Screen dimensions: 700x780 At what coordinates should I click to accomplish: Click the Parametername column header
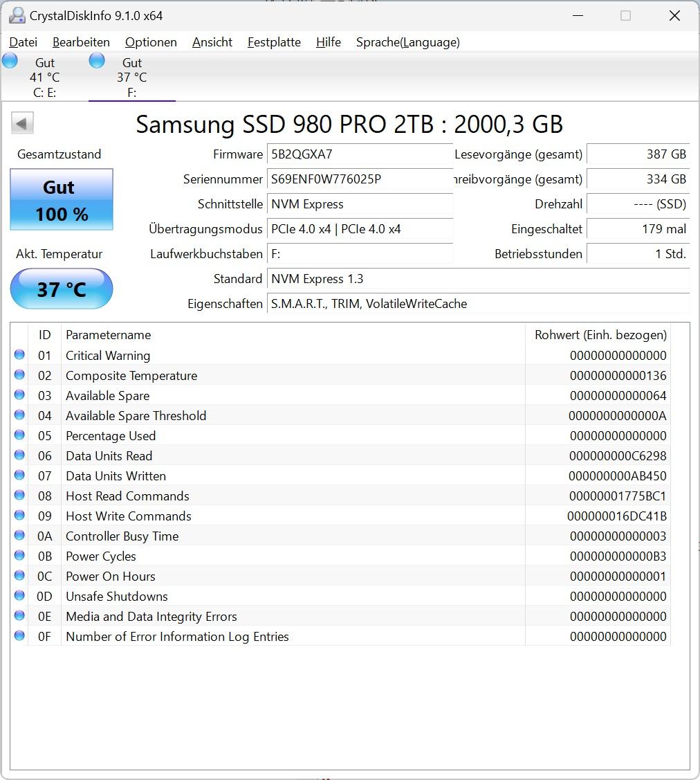point(293,335)
